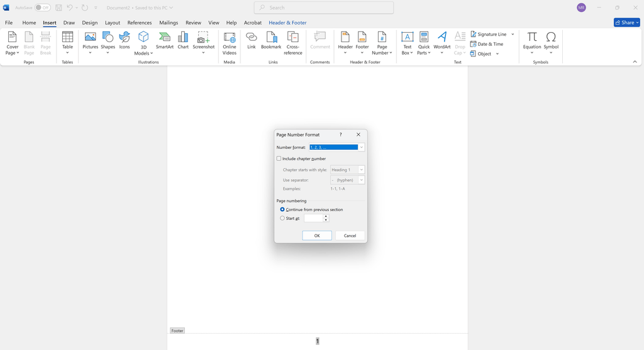
Task: Close the Page Number Format dialog
Action: click(x=358, y=134)
